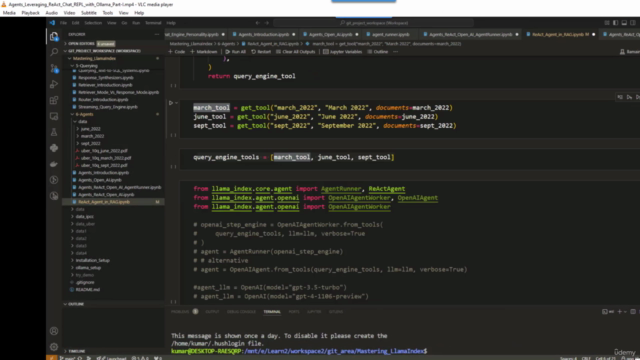Switch to Agents_Introduction.ipynb editor tab

click(x=264, y=35)
